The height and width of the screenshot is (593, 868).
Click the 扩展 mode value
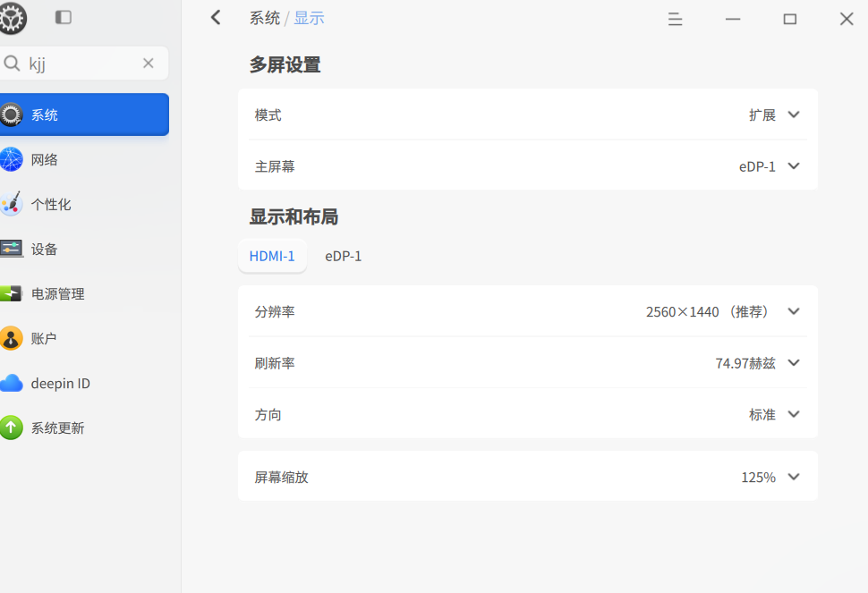click(x=762, y=115)
